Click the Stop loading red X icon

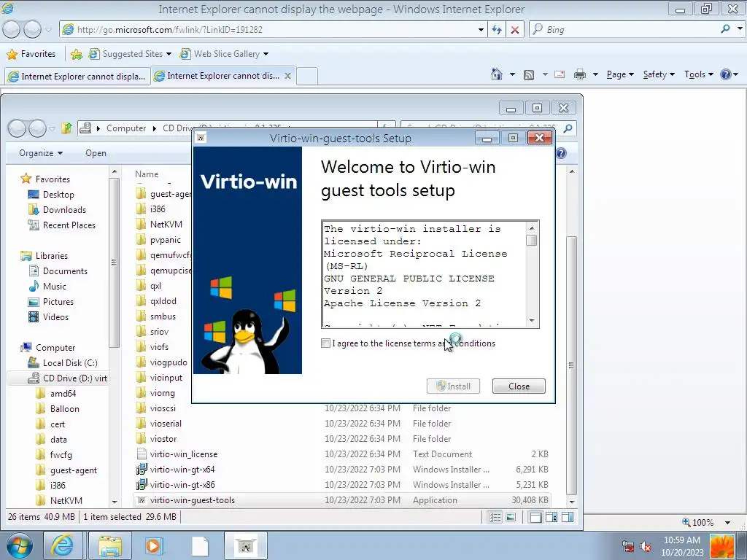[x=515, y=29]
